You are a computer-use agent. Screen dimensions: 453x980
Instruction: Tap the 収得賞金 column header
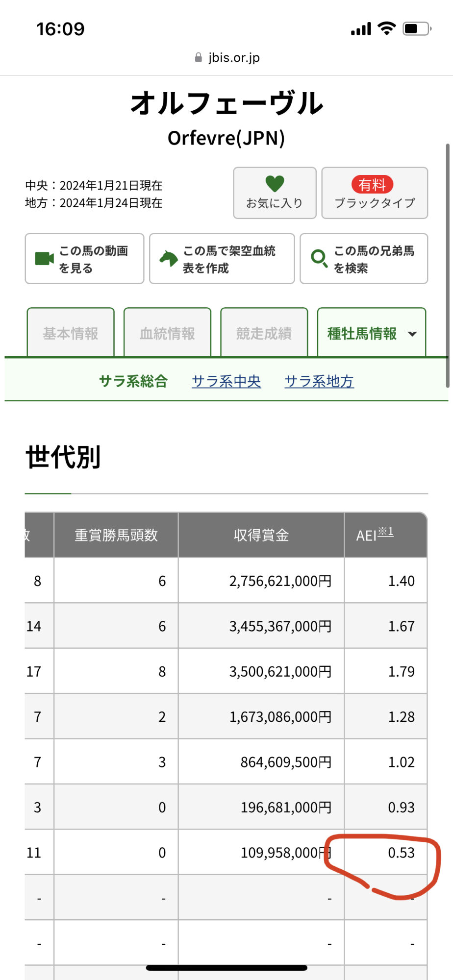point(261,535)
